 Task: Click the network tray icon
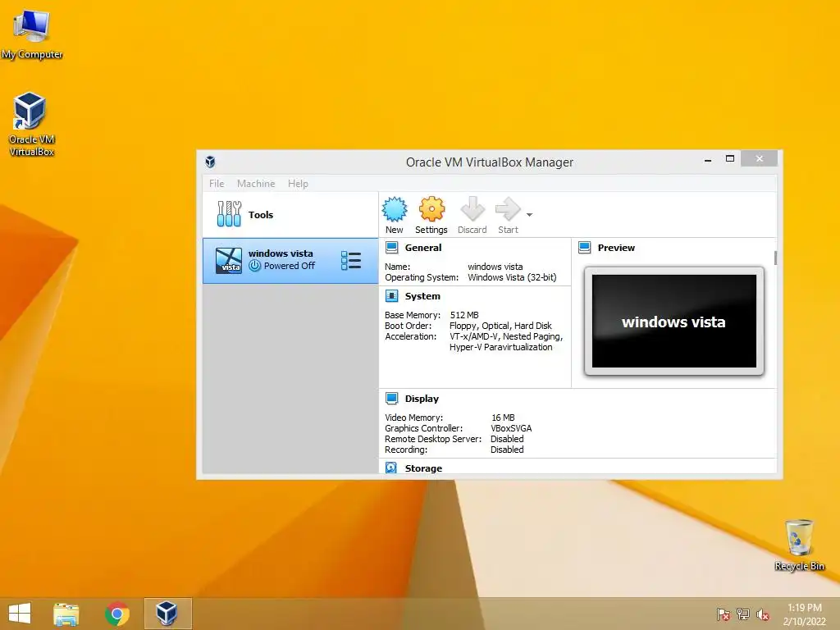point(743,614)
